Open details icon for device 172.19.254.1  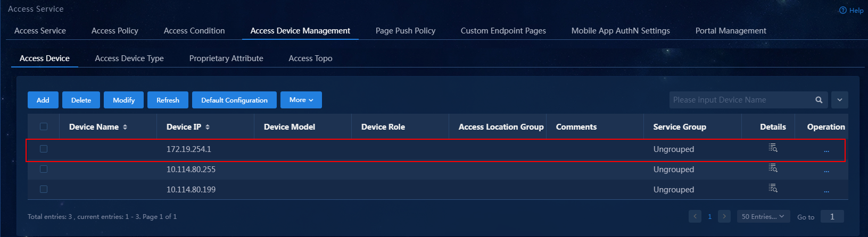[773, 148]
